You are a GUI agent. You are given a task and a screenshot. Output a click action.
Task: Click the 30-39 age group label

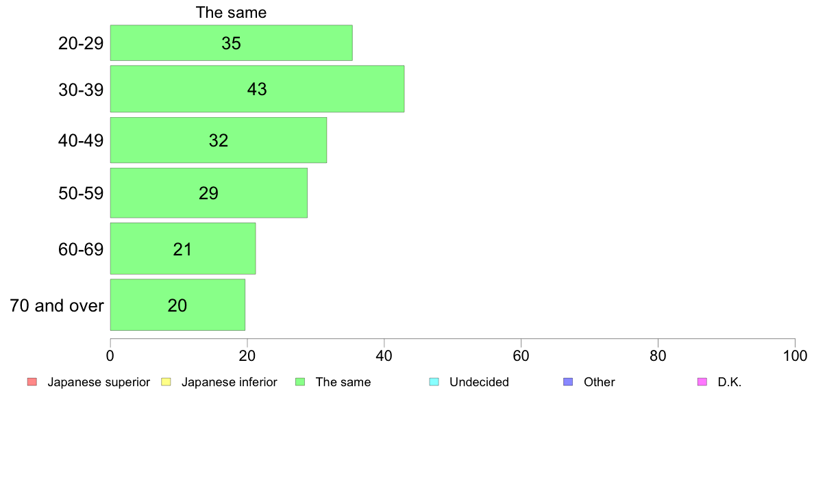click(81, 90)
